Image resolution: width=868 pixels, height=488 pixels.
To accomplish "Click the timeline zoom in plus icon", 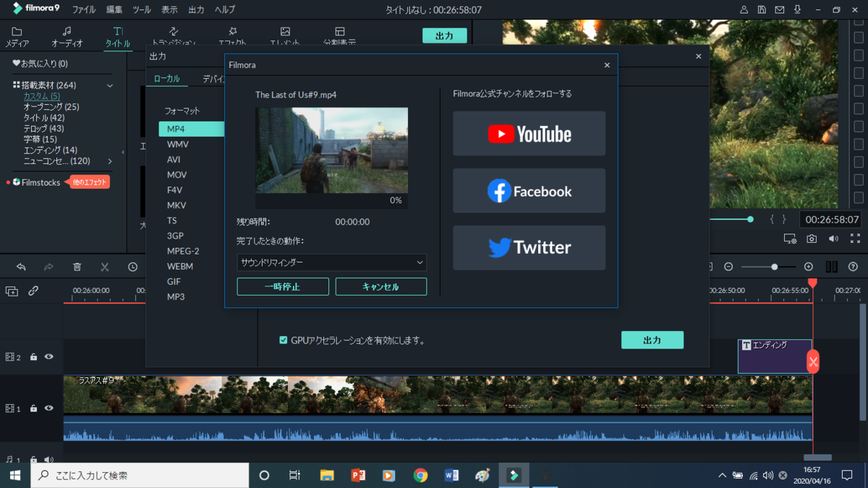I will (x=809, y=267).
